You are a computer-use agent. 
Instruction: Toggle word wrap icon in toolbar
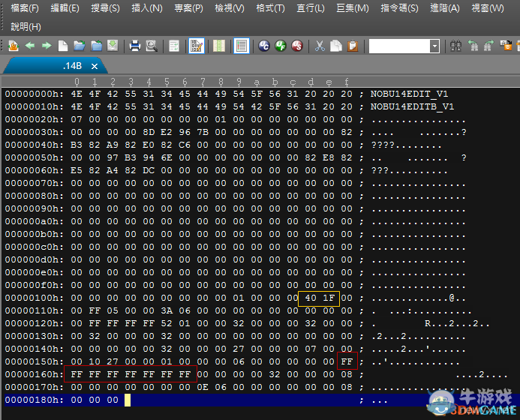174,46
